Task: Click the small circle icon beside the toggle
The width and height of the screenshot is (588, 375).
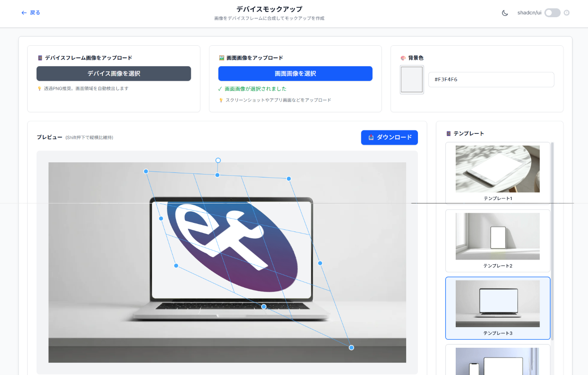Action: 567,13
